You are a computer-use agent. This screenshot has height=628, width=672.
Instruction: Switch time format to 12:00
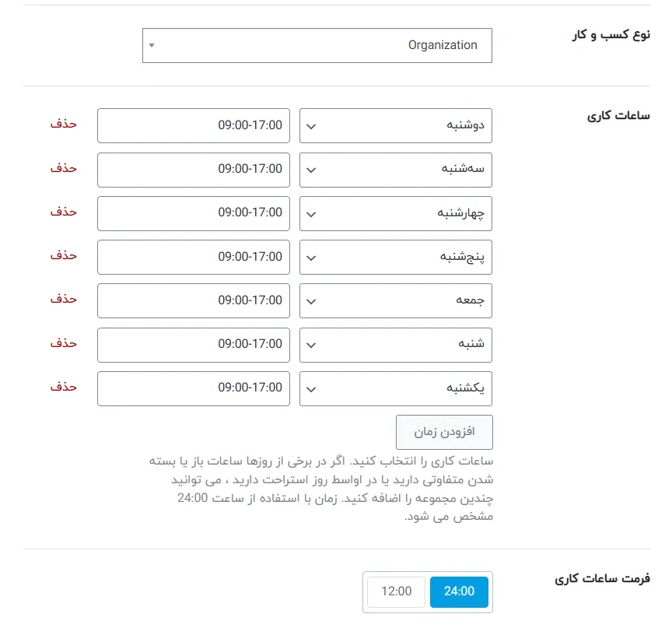point(396,591)
